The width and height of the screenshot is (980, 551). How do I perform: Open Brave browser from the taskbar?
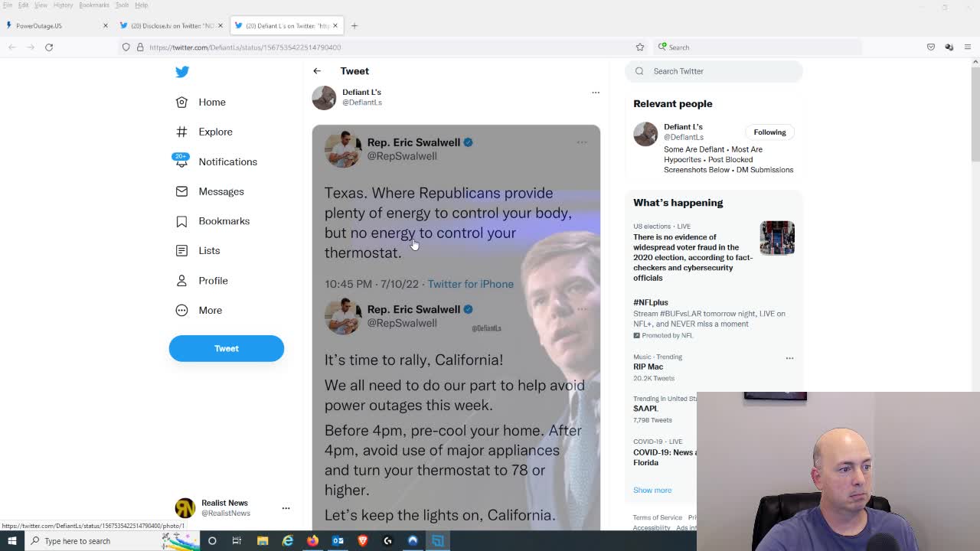(363, 541)
